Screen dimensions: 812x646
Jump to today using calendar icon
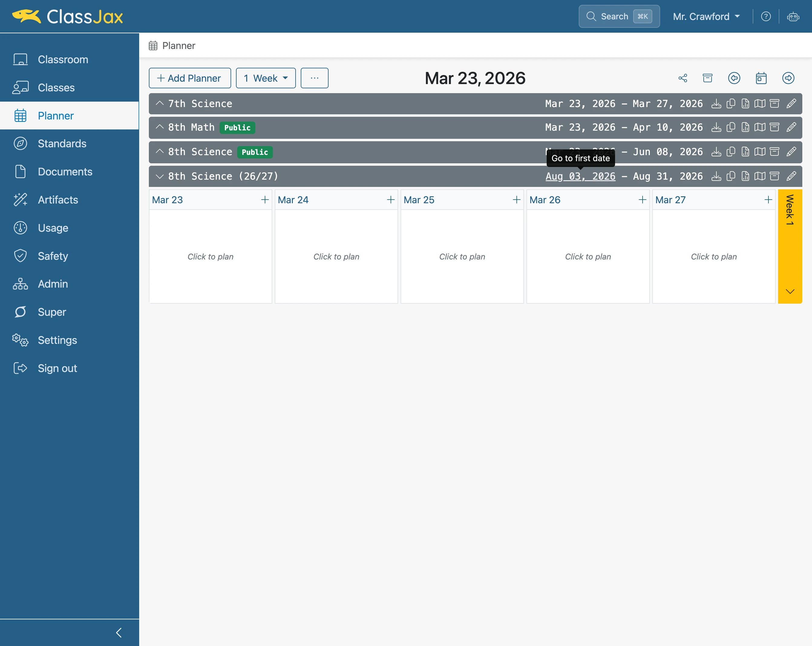pyautogui.click(x=761, y=78)
